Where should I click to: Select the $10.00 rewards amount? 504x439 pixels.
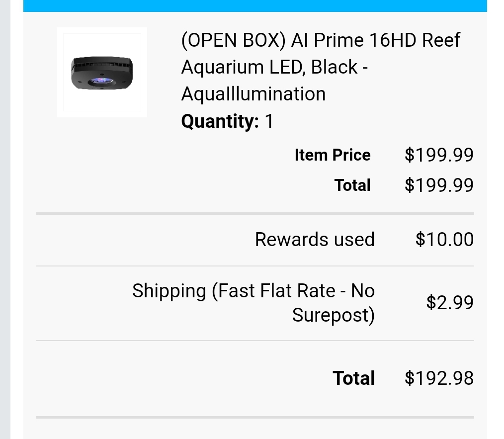pos(444,240)
